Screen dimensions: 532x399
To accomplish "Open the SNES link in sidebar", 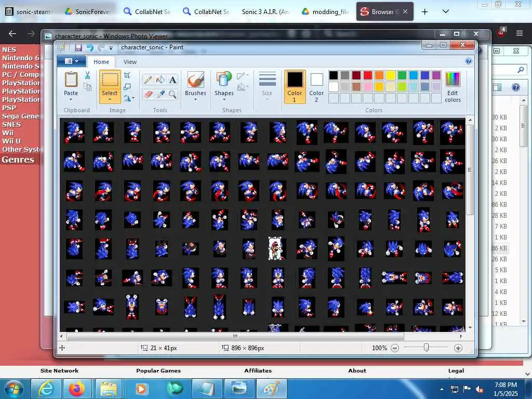I will point(11,124).
